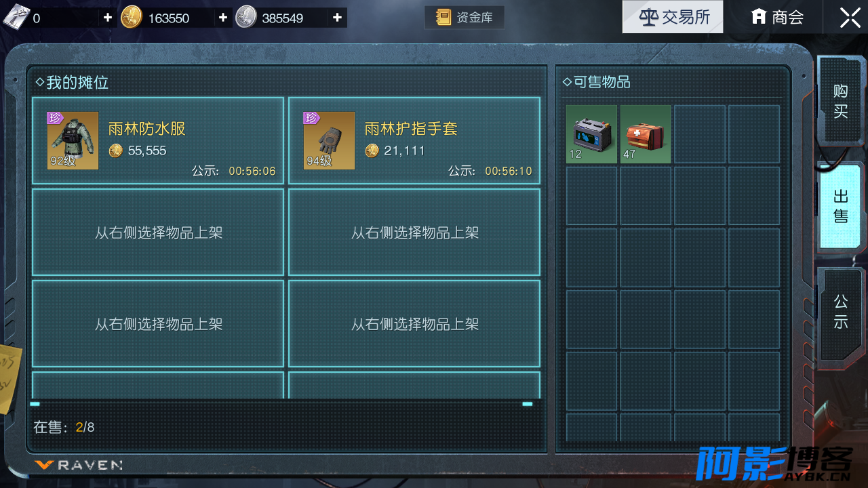Switch to the 交易所 exchange tab
868x488 pixels.
click(673, 17)
